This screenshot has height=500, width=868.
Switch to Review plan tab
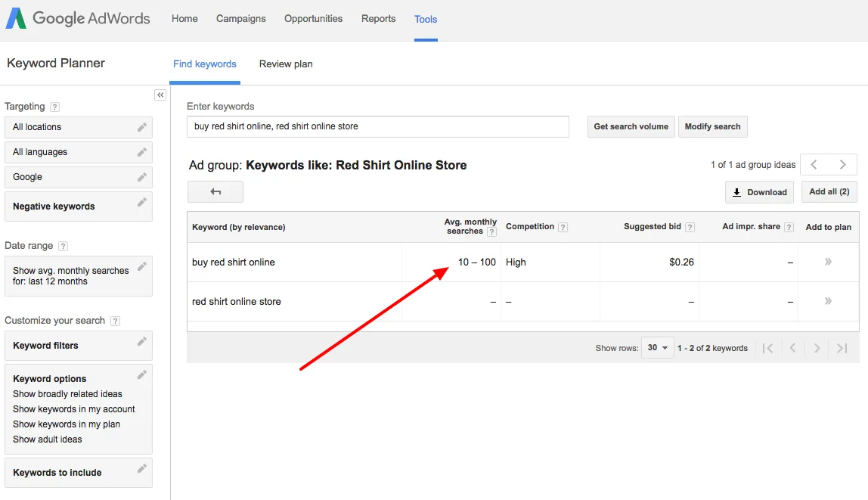pyautogui.click(x=286, y=64)
